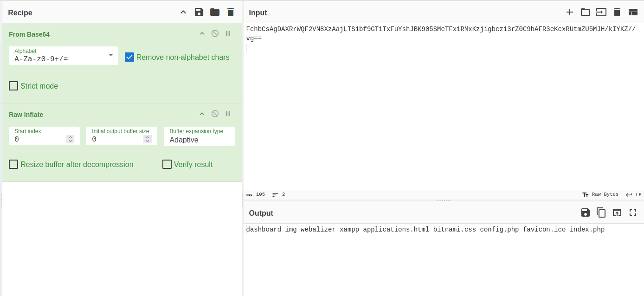644x296 pixels.
Task: Uncheck Remove non-alphabet chars
Action: click(x=129, y=57)
